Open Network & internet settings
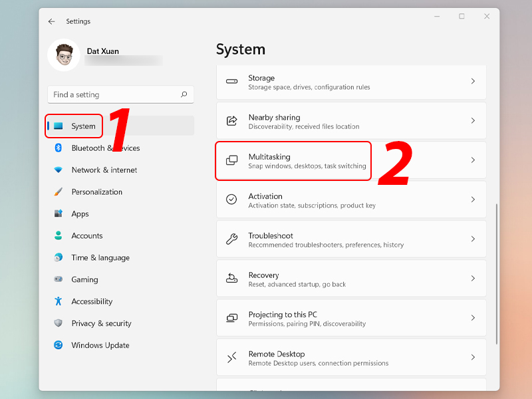Image resolution: width=532 pixels, height=399 pixels. pyautogui.click(x=120, y=170)
